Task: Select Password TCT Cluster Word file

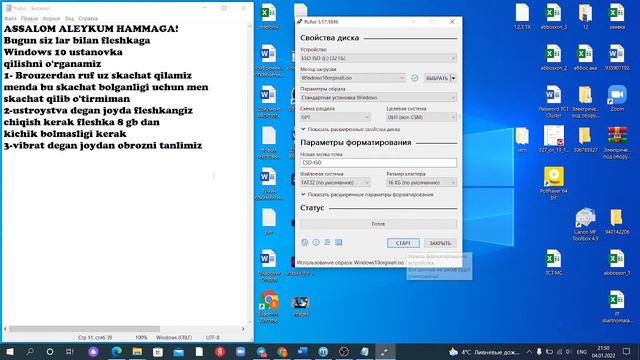Action: [553, 102]
